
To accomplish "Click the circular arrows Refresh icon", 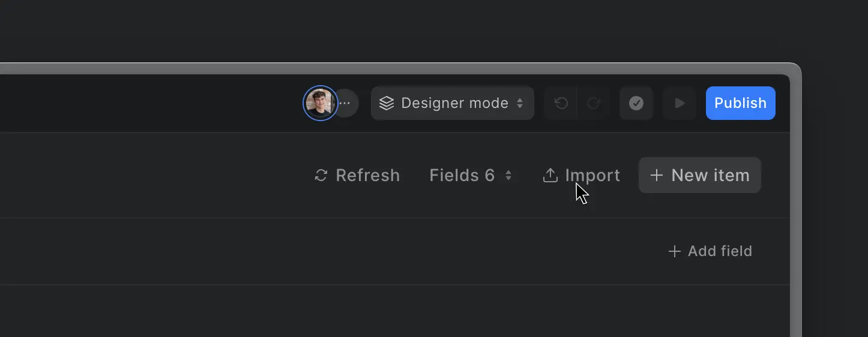I will click(x=321, y=175).
